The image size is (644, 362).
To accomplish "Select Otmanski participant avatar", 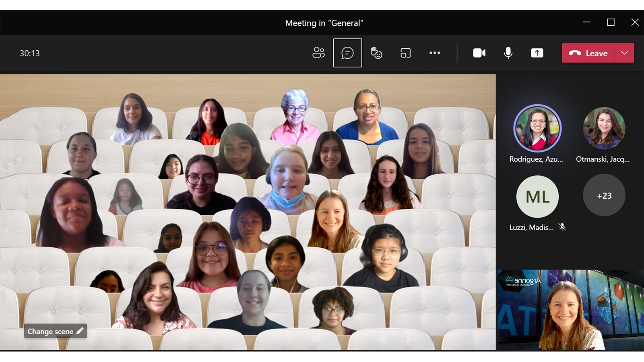I will pyautogui.click(x=604, y=128).
